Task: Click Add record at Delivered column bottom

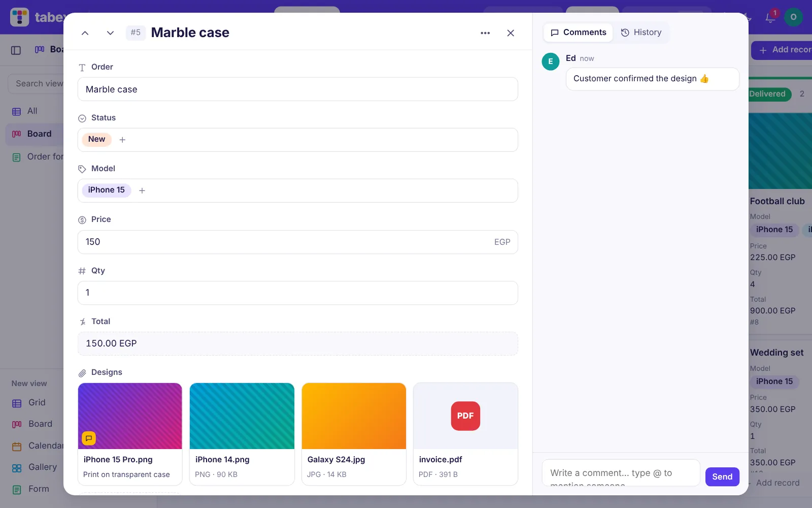Action: pos(777,483)
